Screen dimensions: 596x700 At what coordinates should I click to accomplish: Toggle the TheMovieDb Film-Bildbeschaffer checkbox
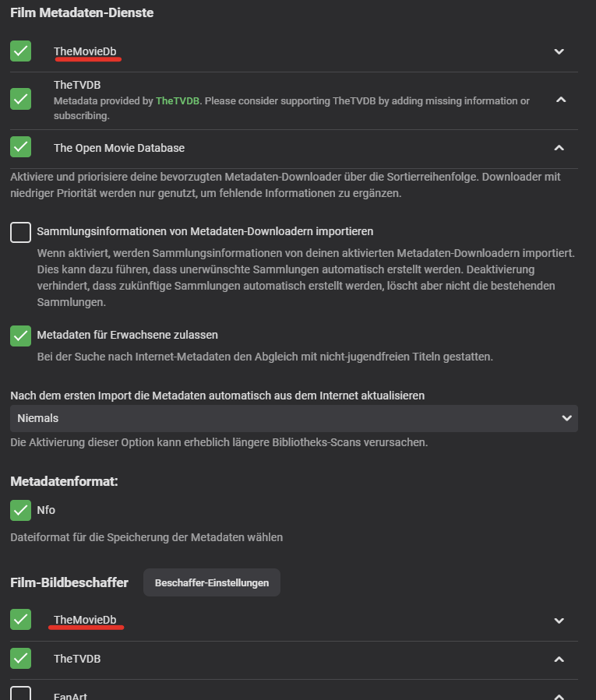click(20, 620)
